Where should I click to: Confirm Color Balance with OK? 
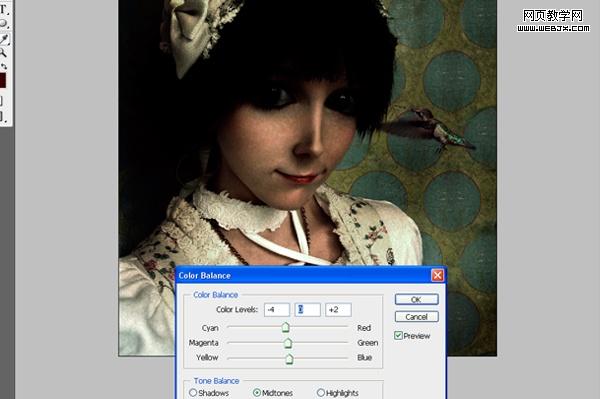click(x=416, y=300)
